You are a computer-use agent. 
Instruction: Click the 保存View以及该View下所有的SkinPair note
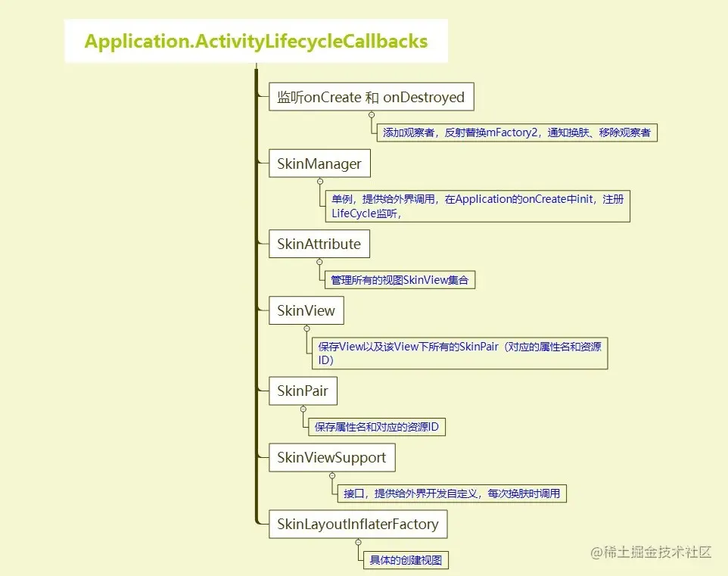coord(459,353)
